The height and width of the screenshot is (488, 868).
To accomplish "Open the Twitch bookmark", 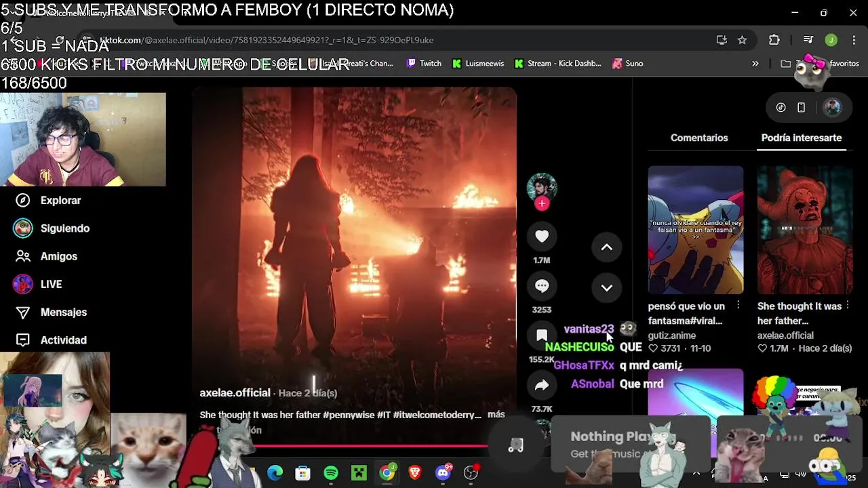I will tap(424, 64).
